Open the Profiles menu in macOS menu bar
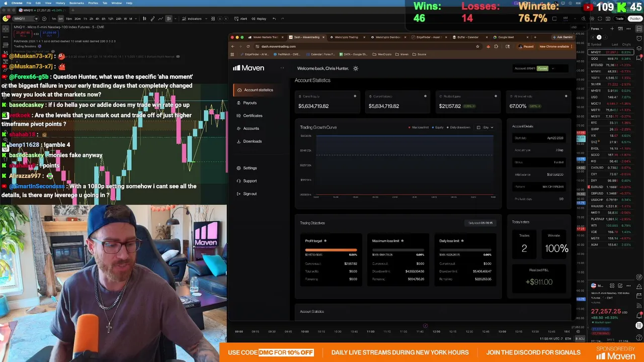Screen dimensions: 644x362 (x=93, y=3)
